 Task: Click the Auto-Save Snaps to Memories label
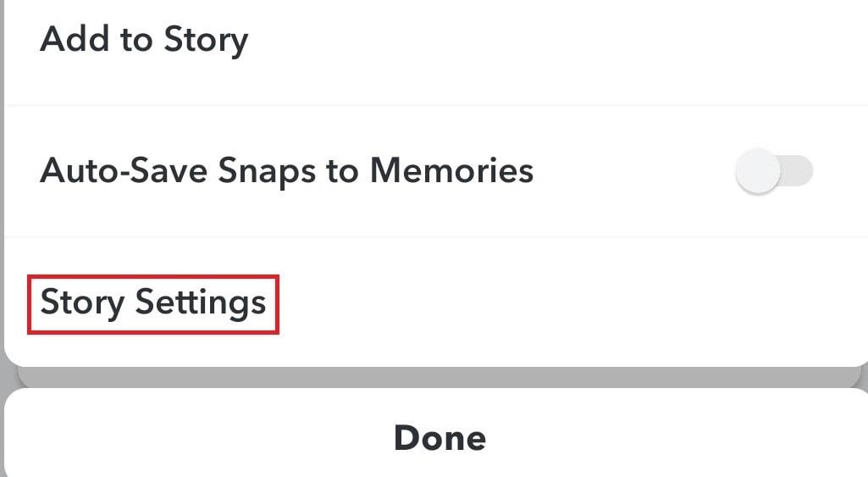(x=286, y=171)
